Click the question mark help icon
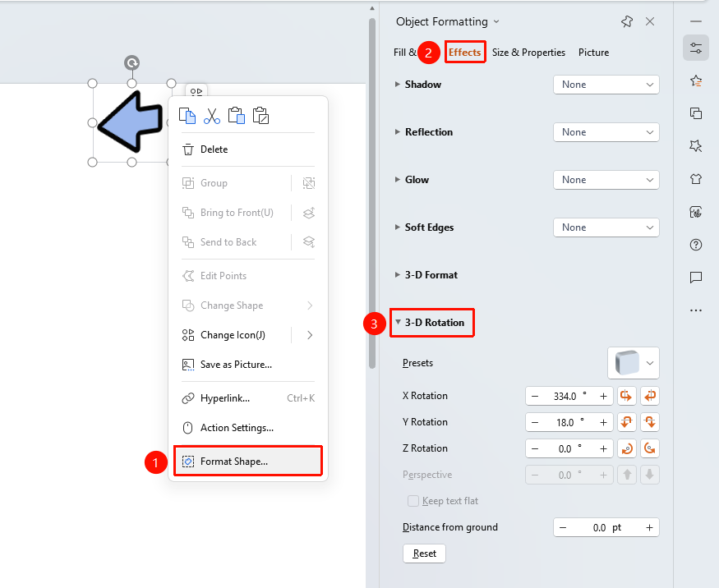This screenshot has width=719, height=588. [696, 245]
